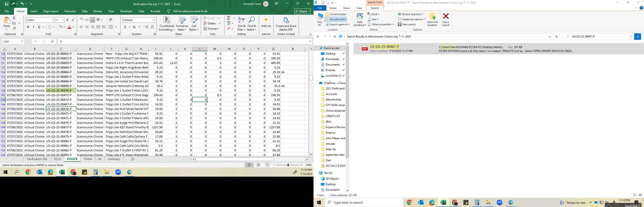Click the AutoSum sigma icon
This screenshot has width=644, height=207.
[x=229, y=18]
